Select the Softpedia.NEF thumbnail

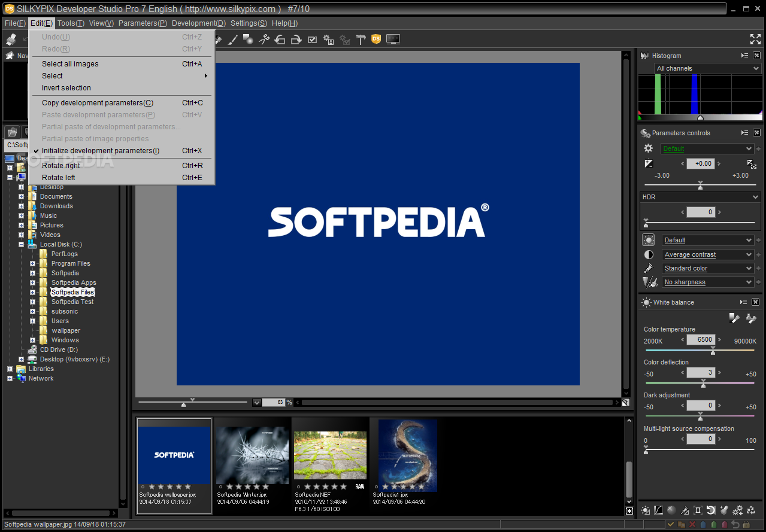pos(330,455)
